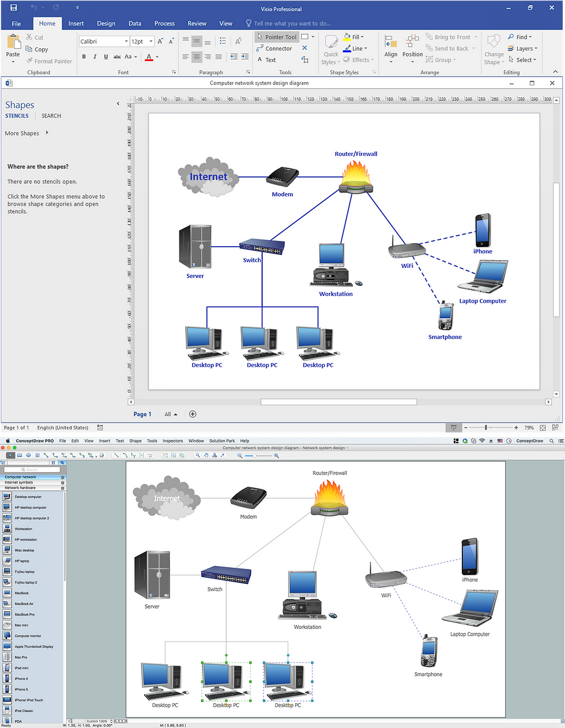Click the ConceptDraw ellipse shape tool
The width and height of the screenshot is (565, 728).
pos(28,455)
